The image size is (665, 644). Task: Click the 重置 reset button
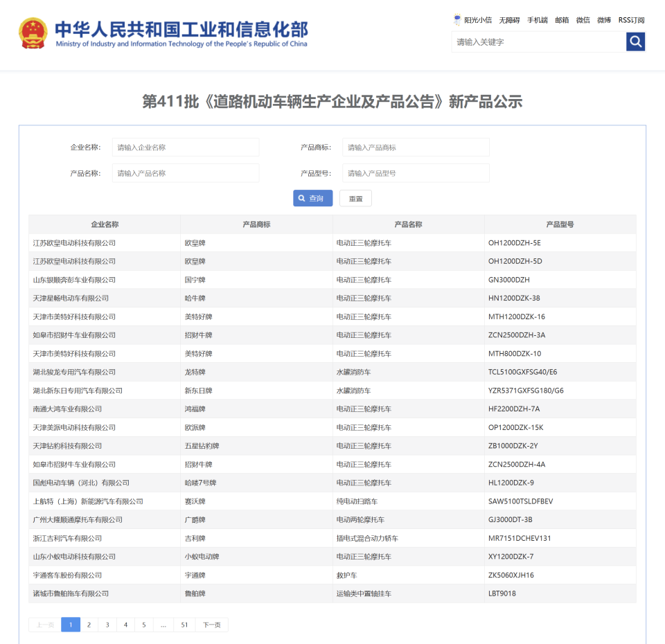[x=355, y=198]
